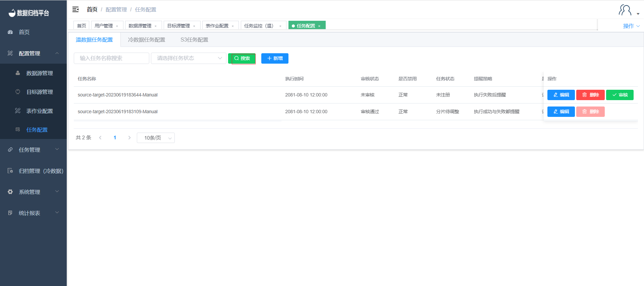Click the 执行成功与失败都提醒 cell
The image size is (644, 286).
coord(496,112)
